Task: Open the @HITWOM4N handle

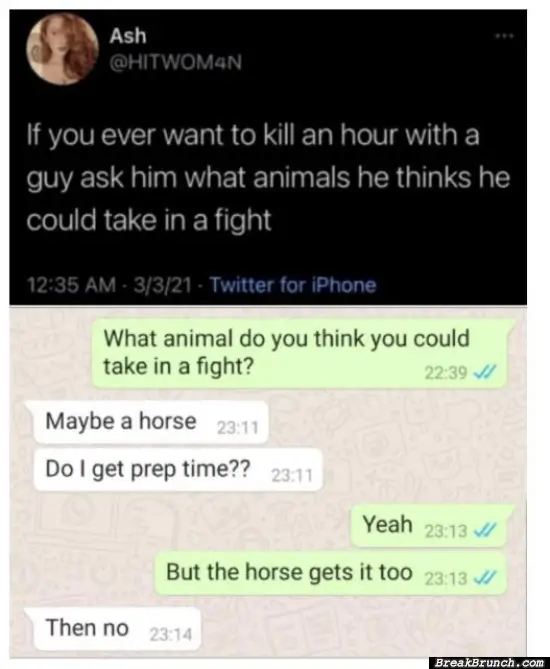Action: pos(175,64)
